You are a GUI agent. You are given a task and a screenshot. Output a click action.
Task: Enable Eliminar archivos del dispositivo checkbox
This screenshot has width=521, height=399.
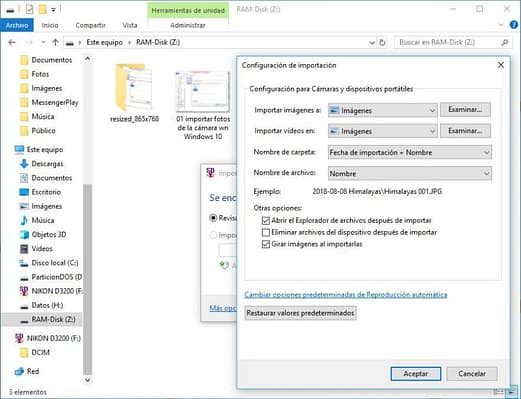point(266,232)
